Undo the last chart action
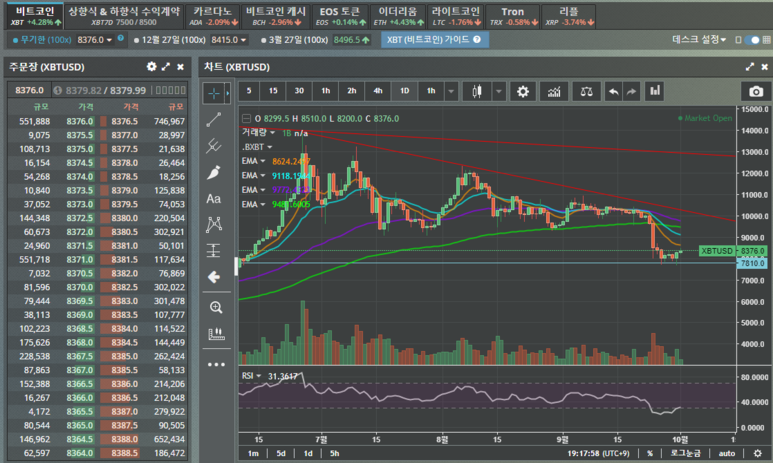The height and width of the screenshot is (463, 773). click(613, 91)
